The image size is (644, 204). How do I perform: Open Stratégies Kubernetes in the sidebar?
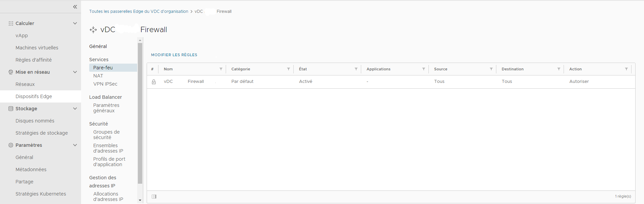coord(41,194)
